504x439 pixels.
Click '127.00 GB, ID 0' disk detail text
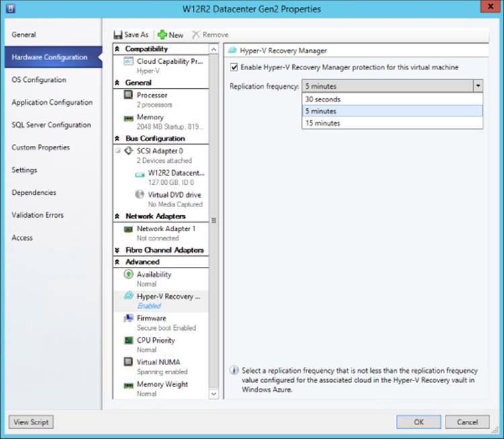[171, 182]
